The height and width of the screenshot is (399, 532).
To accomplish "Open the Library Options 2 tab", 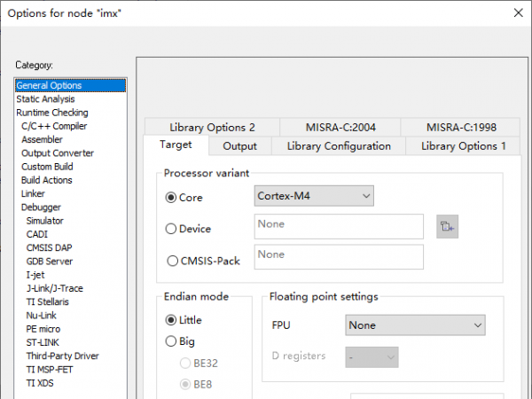I will point(212,127).
